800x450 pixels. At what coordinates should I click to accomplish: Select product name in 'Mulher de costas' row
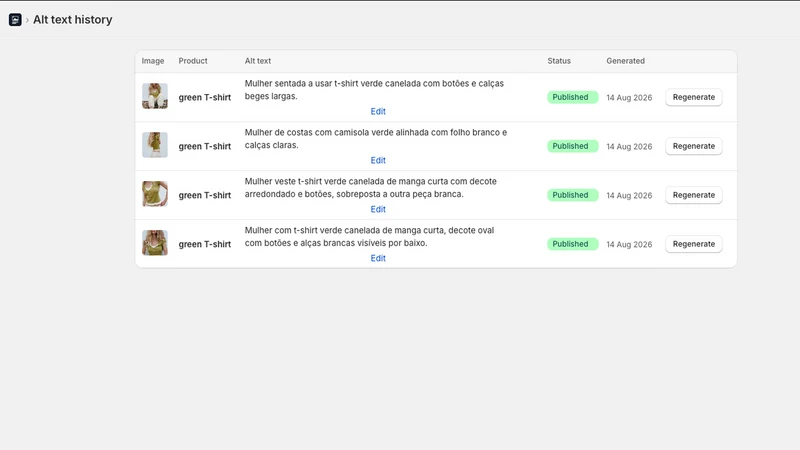(205, 146)
